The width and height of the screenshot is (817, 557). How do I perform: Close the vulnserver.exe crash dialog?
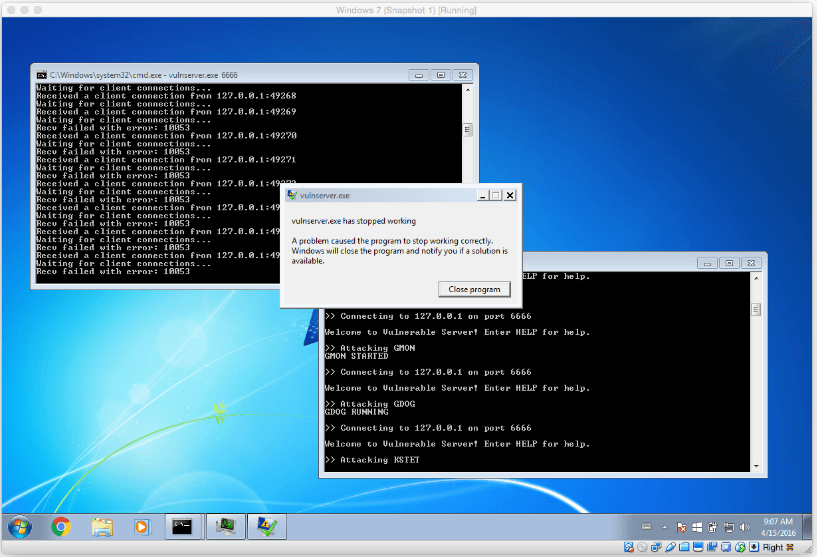[x=510, y=195]
